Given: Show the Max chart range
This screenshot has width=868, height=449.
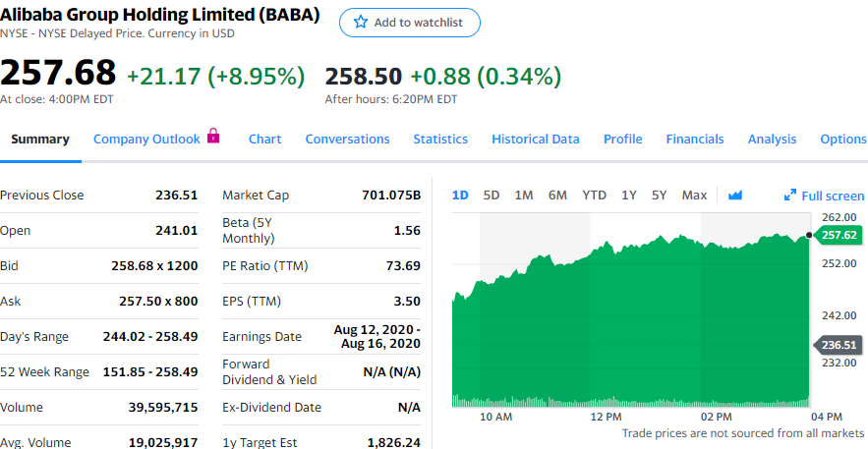Looking at the screenshot, I should (694, 196).
